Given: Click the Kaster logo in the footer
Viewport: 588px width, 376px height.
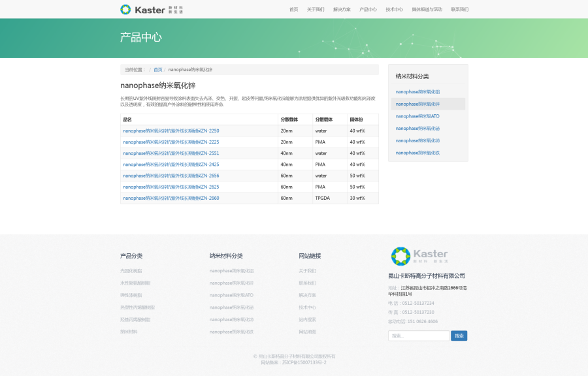Looking at the screenshot, I should (419, 256).
